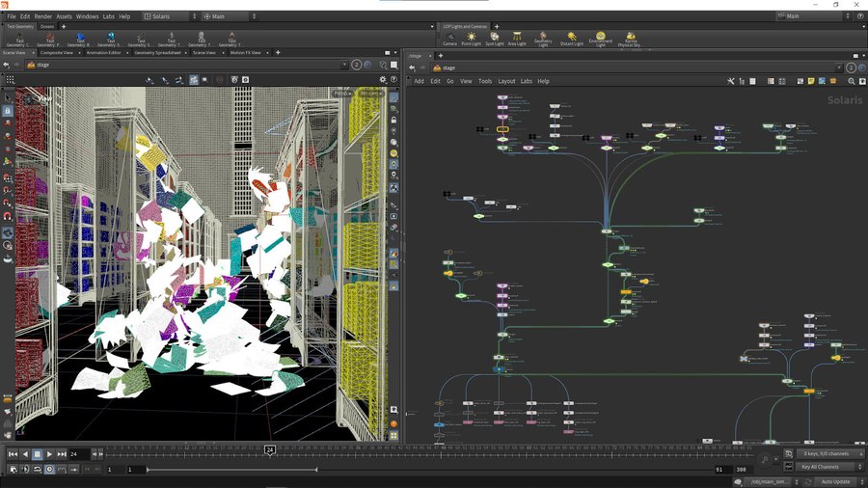
Task: Open viewport display options gear icon
Action: pos(383,79)
